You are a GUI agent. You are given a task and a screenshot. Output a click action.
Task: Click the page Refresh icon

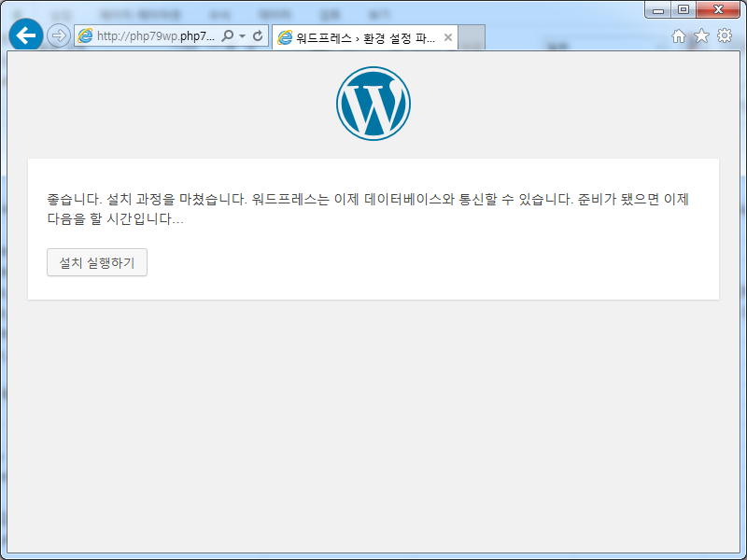(x=258, y=35)
